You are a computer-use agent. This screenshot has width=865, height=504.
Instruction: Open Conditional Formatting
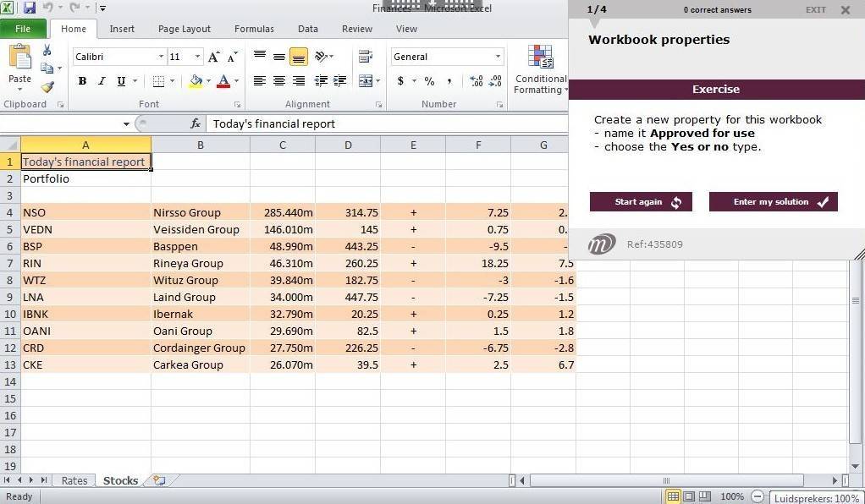(540, 70)
